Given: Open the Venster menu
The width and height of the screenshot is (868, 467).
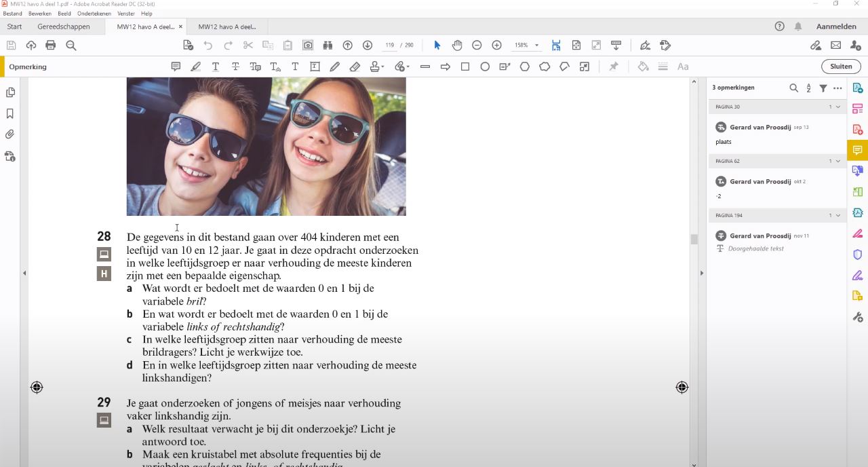Looking at the screenshot, I should tap(126, 14).
